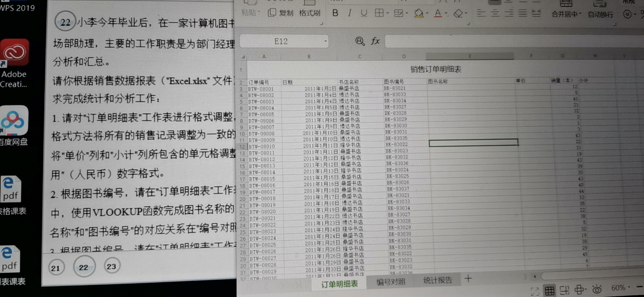Click the magnifier icon beside the formula bar

[360, 41]
